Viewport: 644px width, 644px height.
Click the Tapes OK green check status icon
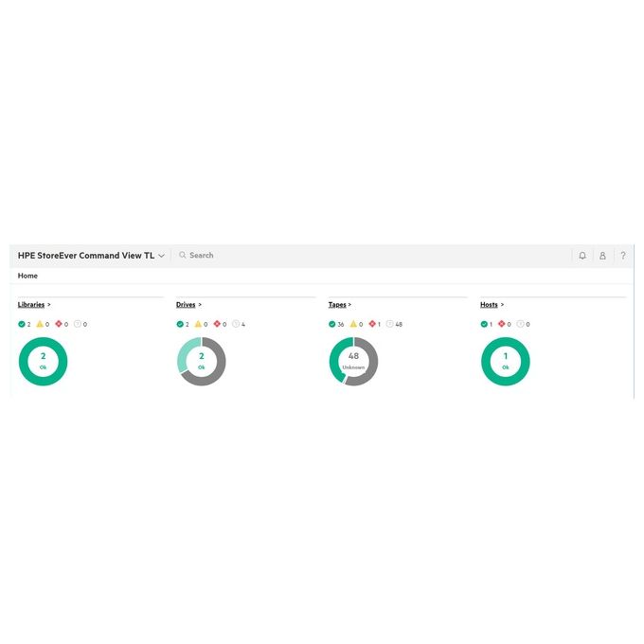pos(332,324)
